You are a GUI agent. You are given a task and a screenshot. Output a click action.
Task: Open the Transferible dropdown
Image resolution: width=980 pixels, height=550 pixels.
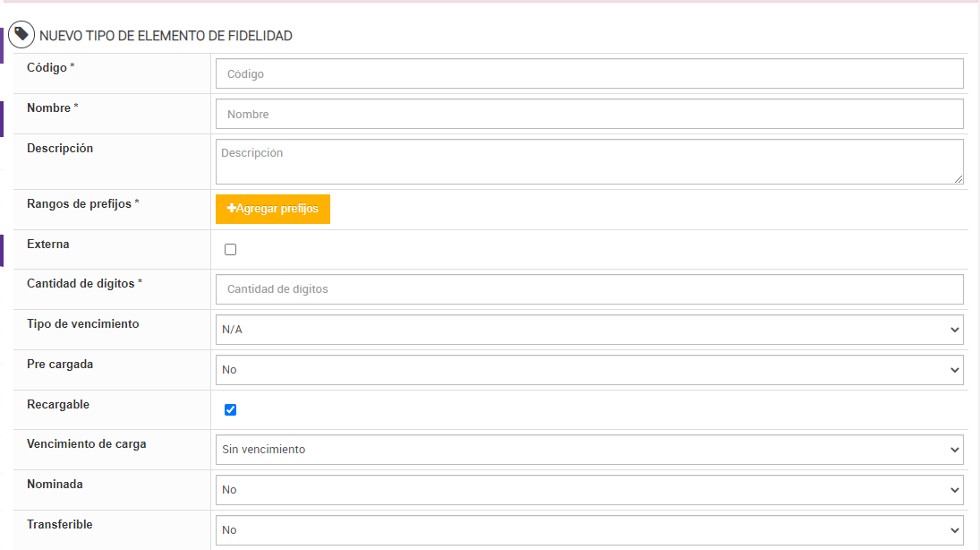(589, 529)
